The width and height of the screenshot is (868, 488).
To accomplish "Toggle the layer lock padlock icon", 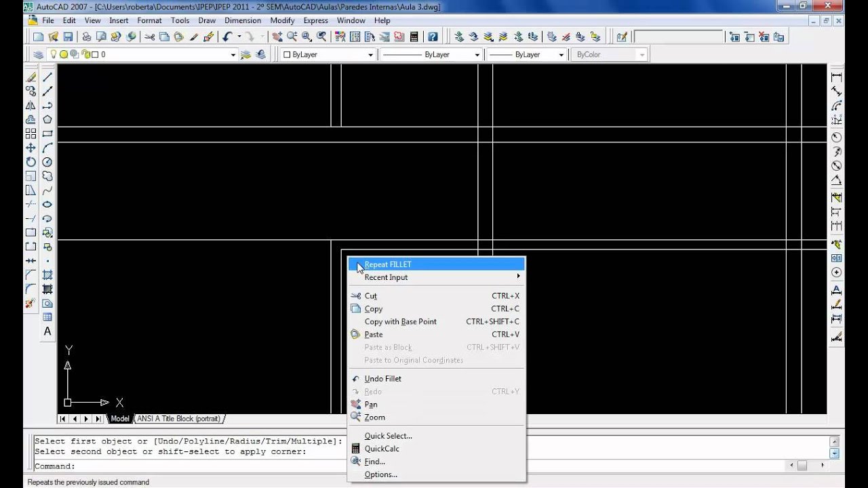I will (x=86, y=55).
